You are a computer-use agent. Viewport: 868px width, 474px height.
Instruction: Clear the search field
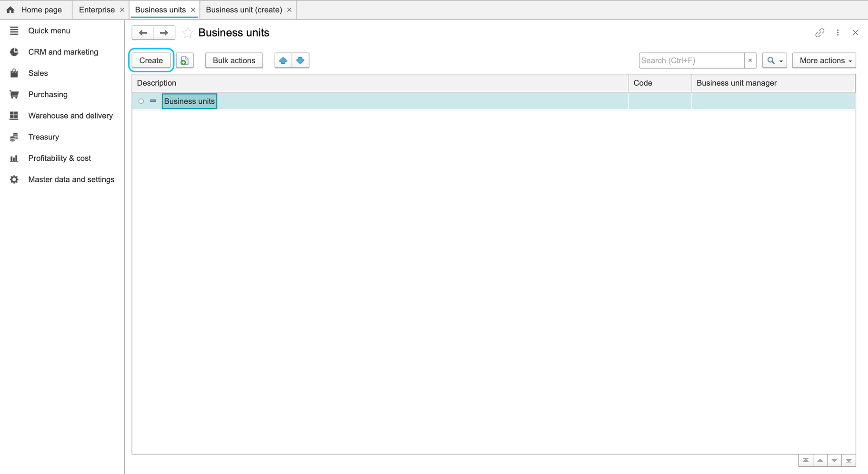[750, 60]
